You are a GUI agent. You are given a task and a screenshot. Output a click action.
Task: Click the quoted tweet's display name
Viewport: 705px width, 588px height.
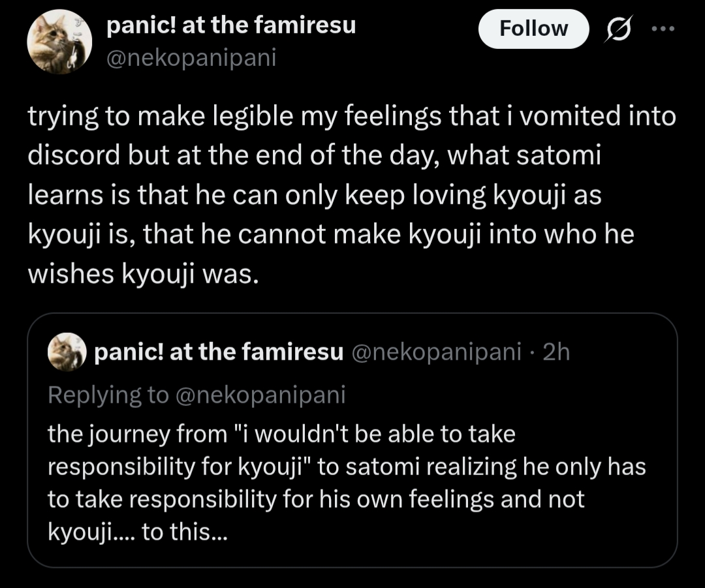point(219,352)
